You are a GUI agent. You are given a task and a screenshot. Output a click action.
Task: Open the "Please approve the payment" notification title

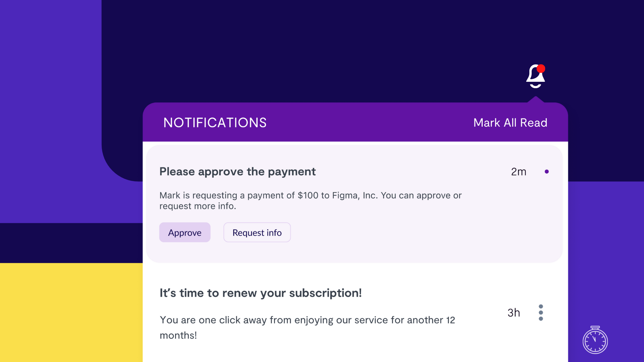[x=237, y=172]
